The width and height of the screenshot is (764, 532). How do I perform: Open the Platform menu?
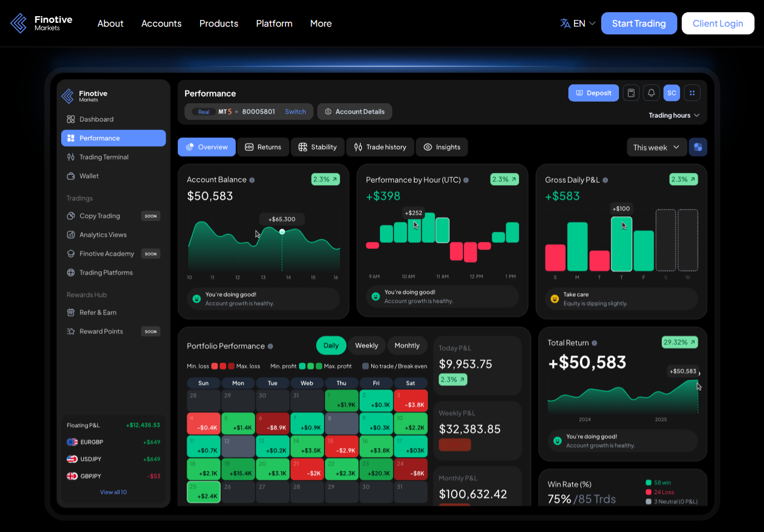(274, 23)
